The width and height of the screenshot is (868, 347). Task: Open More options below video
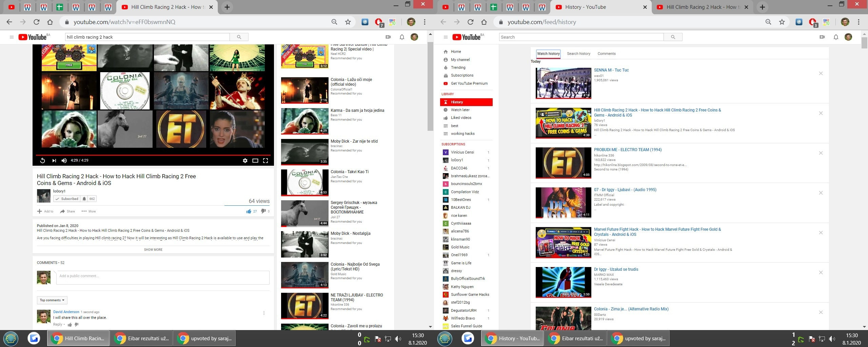coord(88,211)
